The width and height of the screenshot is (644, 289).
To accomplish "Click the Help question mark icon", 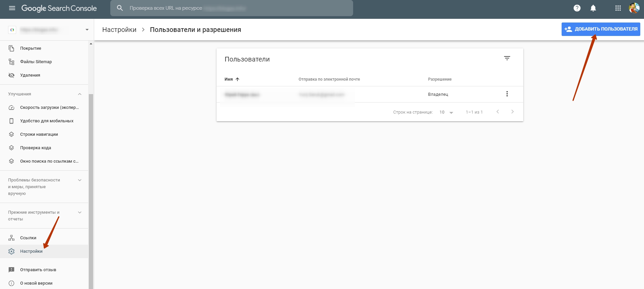I will pyautogui.click(x=577, y=8).
